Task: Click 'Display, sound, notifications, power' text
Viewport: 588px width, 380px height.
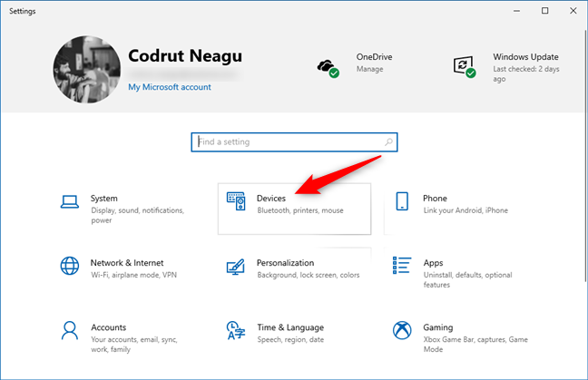Action: 138,215
